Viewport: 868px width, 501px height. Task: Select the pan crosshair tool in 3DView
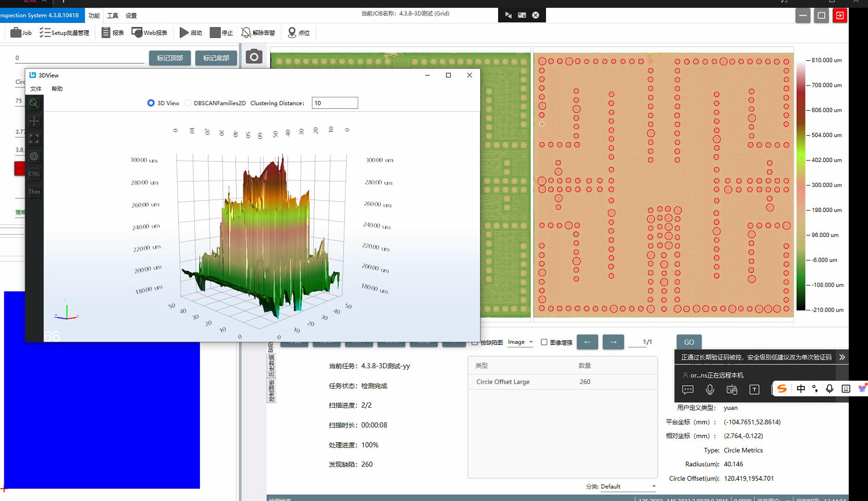34,121
